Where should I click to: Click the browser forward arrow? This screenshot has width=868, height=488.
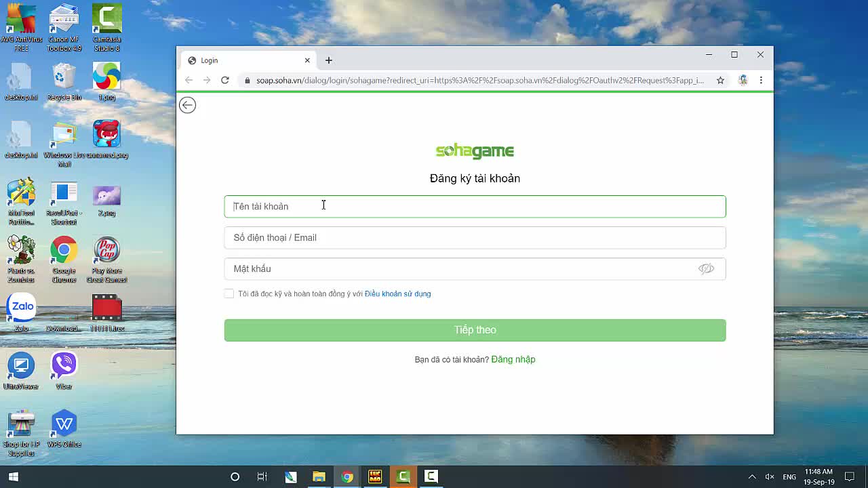pyautogui.click(x=207, y=80)
